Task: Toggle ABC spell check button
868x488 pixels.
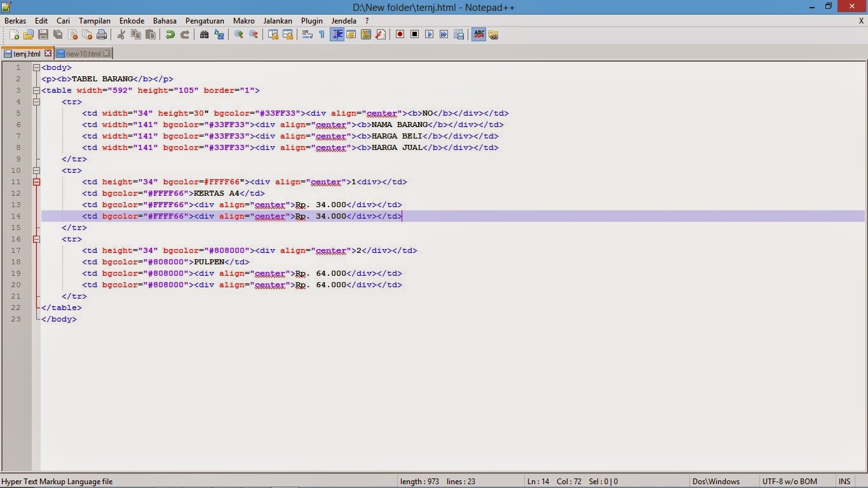Action: (x=478, y=34)
